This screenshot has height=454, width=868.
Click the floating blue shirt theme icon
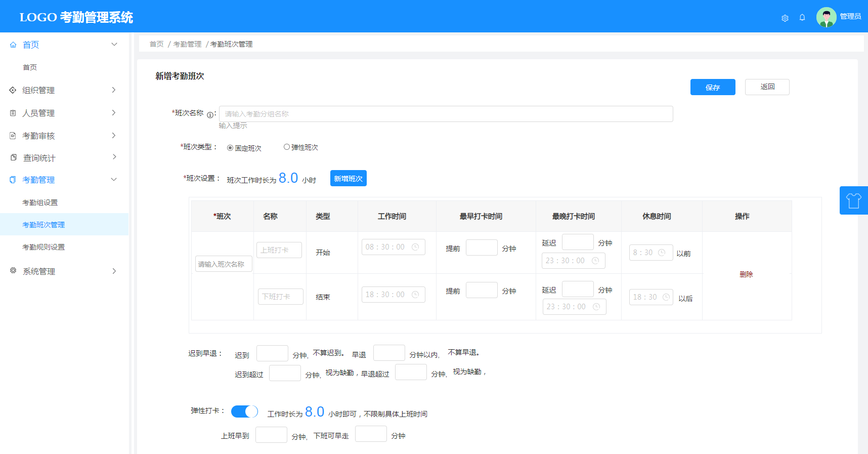(x=854, y=200)
